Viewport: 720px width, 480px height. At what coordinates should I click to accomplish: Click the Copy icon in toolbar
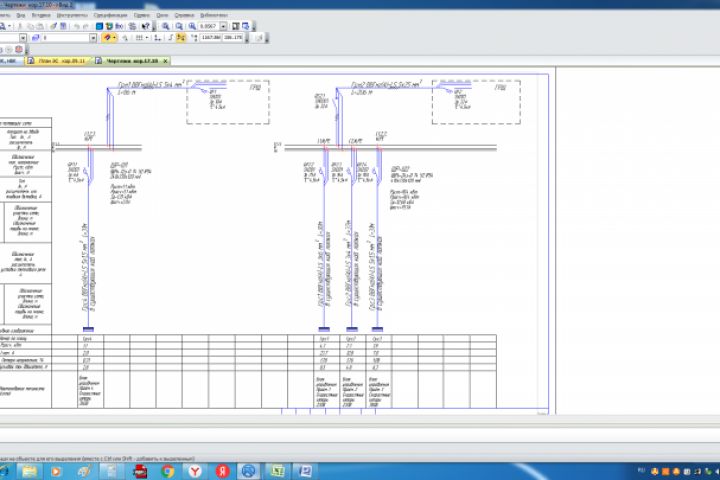(x=31, y=26)
